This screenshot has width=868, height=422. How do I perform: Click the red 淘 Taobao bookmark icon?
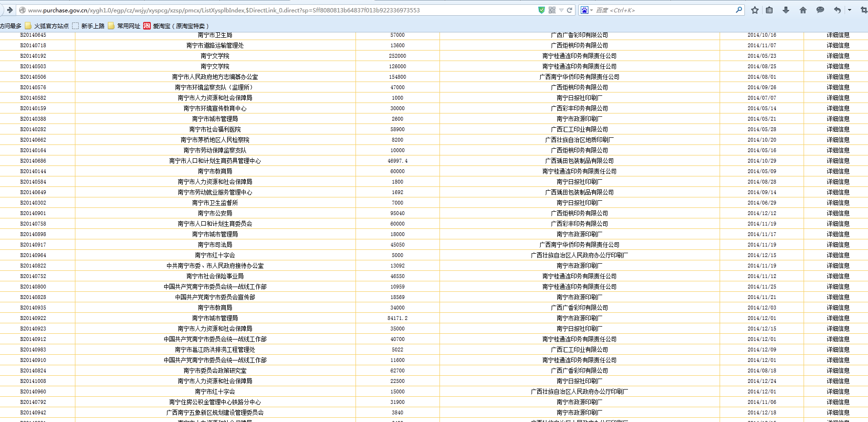click(x=147, y=26)
